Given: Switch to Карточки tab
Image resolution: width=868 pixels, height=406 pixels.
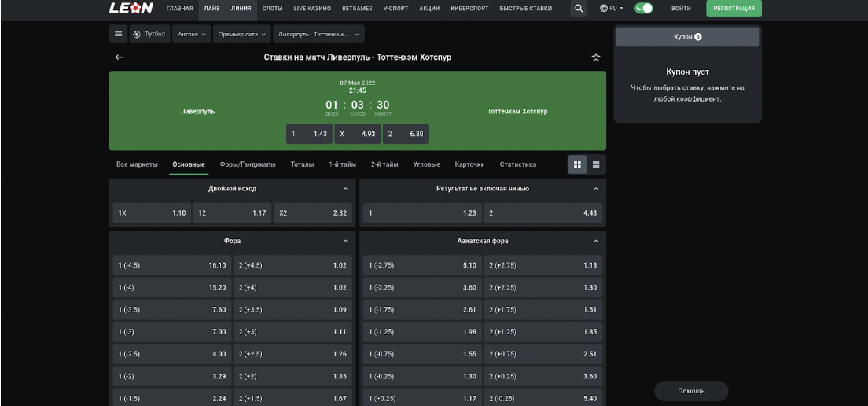Looking at the screenshot, I should coord(469,164).
